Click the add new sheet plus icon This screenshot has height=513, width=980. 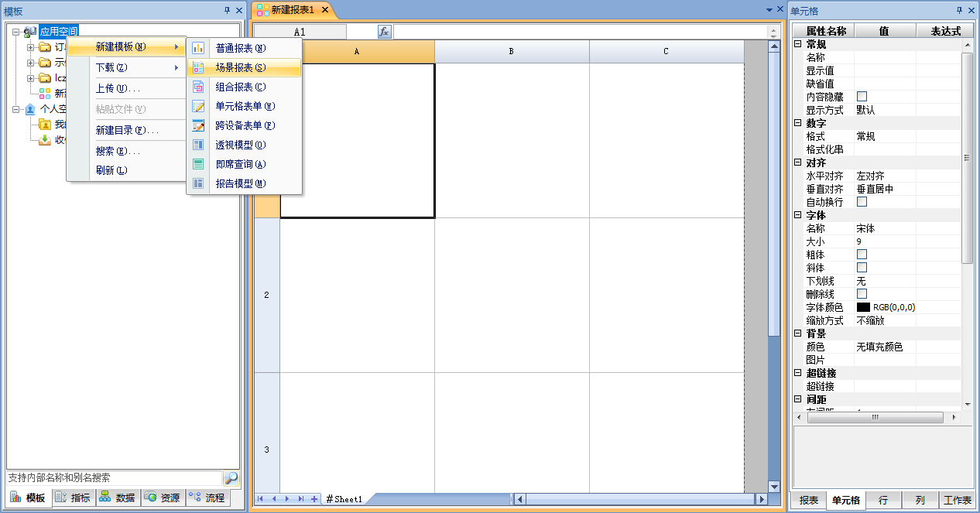click(x=314, y=499)
